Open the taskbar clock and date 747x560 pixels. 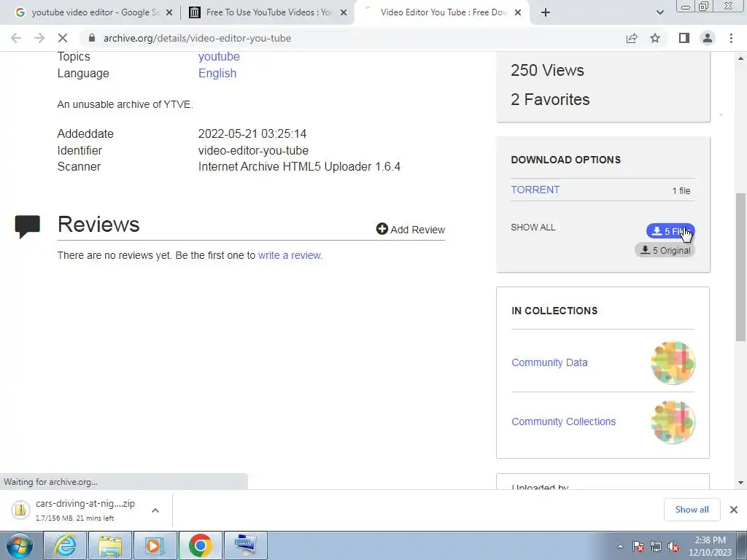[x=710, y=546]
